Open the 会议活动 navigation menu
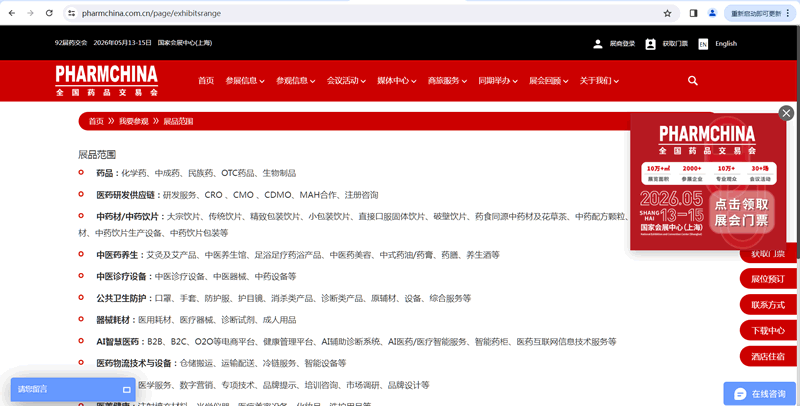Image resolution: width=800 pixels, height=406 pixels. 346,81
